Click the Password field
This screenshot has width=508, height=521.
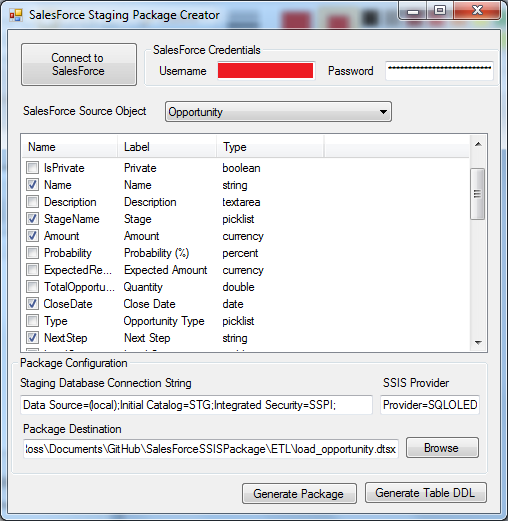tap(439, 70)
